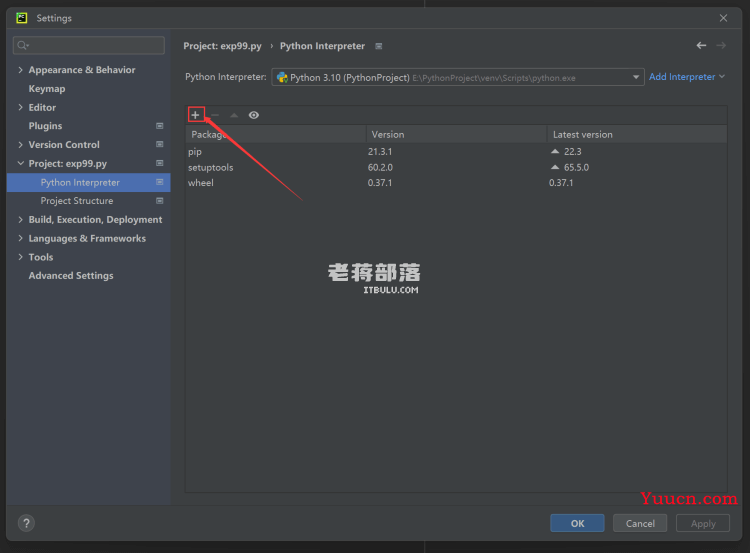Click the minus uninstall package icon
The width and height of the screenshot is (750, 553).
[x=215, y=115]
